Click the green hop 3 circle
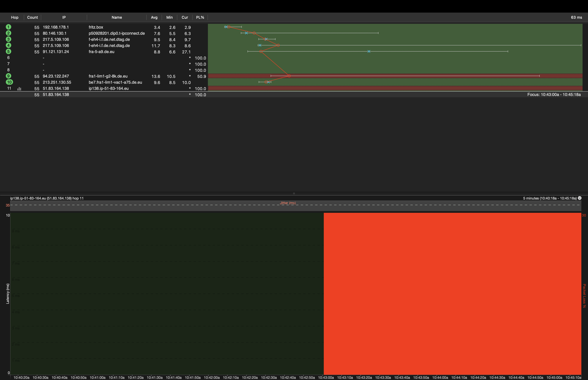 click(x=8, y=39)
